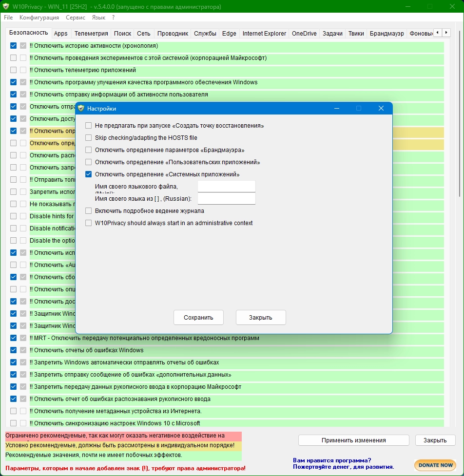Switch to the Брандмауэр tab

coord(387,34)
